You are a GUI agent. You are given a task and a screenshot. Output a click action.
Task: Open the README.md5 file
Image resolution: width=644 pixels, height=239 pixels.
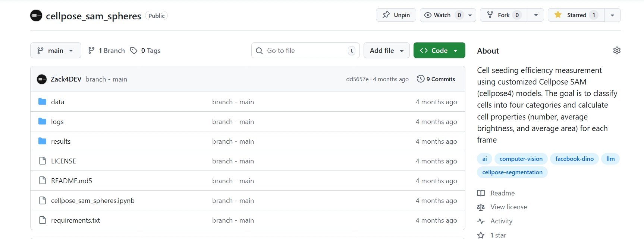72,181
